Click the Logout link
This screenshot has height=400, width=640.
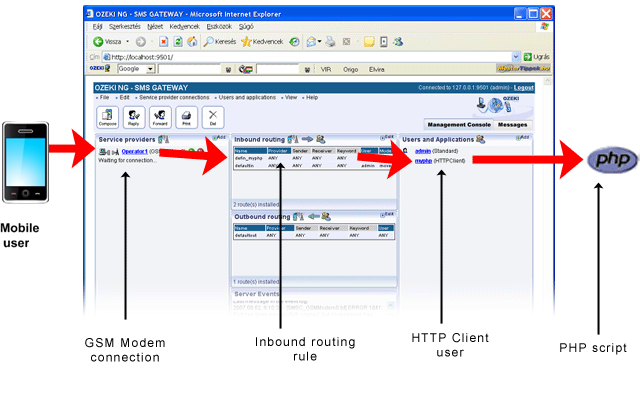click(x=524, y=88)
